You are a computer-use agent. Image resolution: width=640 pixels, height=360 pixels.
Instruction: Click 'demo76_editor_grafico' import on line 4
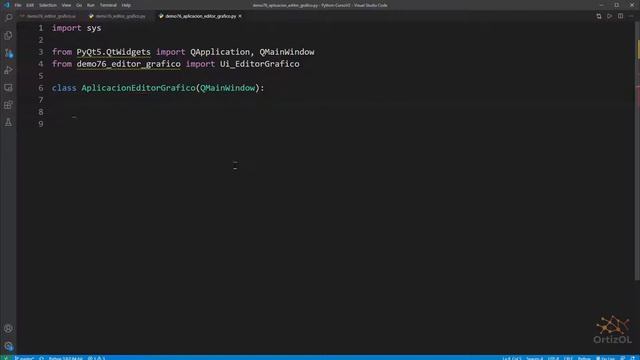(x=129, y=64)
